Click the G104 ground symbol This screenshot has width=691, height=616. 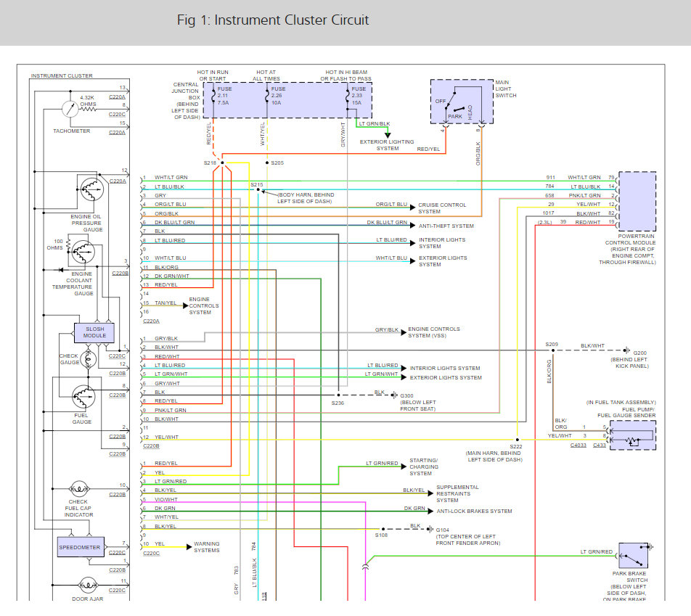[430, 529]
